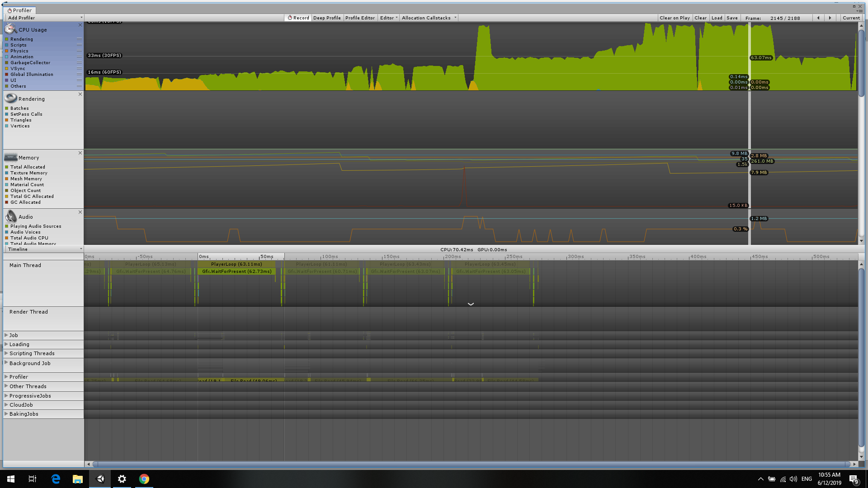This screenshot has height=488, width=868.
Task: Open Profiler window context menu icon
Action: pyautogui.click(x=860, y=11)
